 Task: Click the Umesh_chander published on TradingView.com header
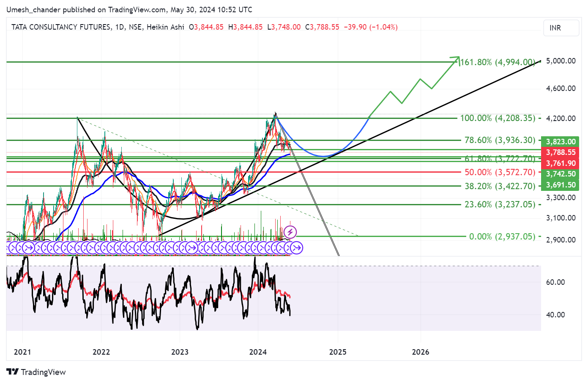(129, 9)
